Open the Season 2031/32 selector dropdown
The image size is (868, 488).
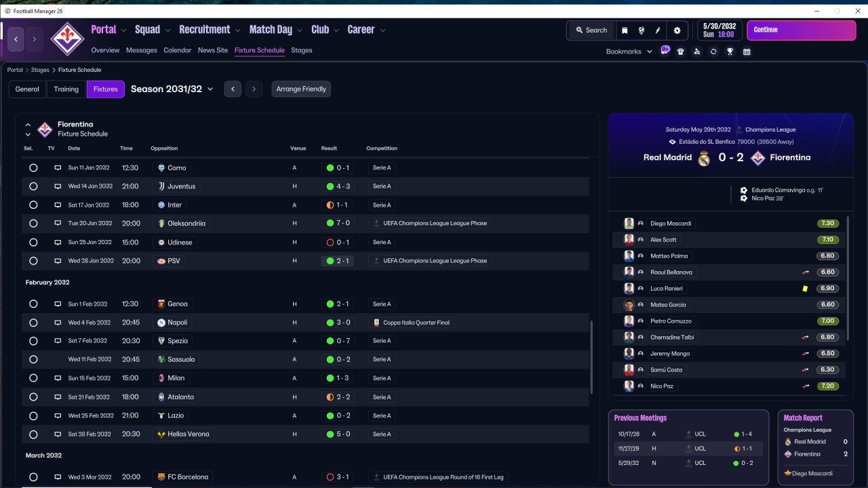coord(172,89)
